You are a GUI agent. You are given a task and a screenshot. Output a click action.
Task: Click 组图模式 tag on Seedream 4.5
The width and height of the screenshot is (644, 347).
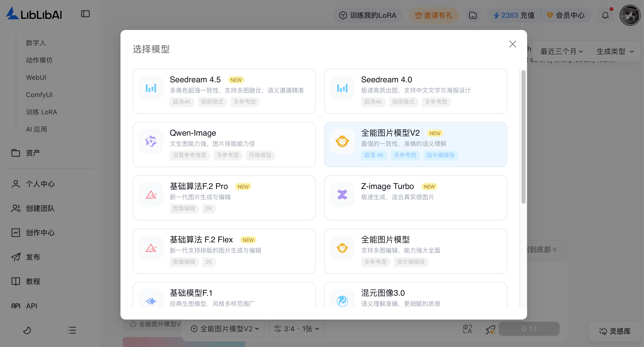[x=212, y=102]
